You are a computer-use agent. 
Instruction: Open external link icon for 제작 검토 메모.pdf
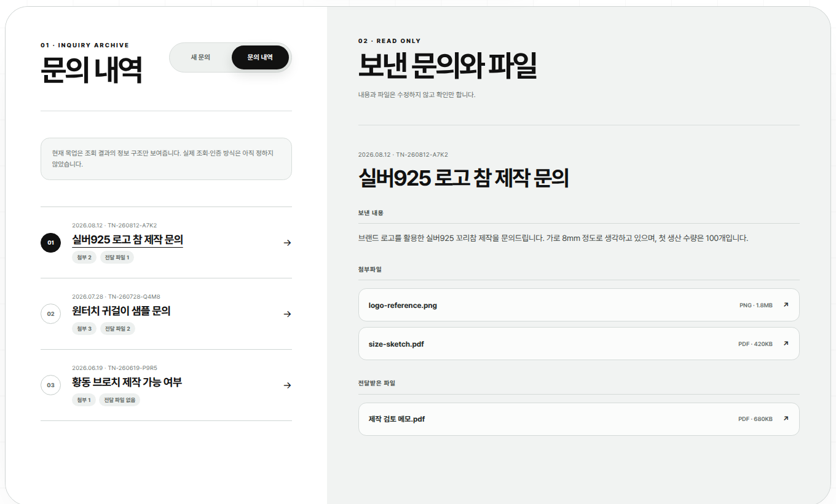pyautogui.click(x=786, y=419)
